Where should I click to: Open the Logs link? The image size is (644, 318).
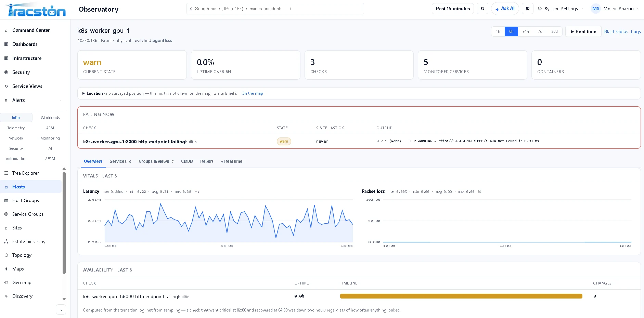coord(636,31)
